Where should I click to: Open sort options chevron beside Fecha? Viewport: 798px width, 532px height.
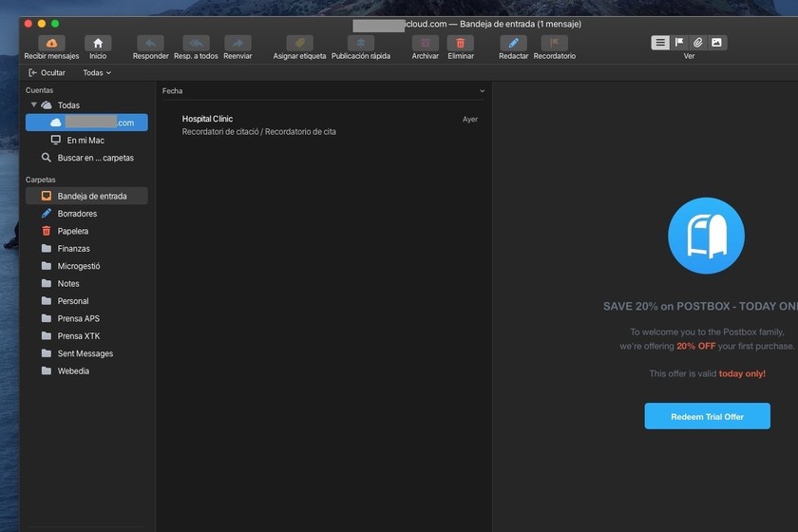tap(482, 91)
